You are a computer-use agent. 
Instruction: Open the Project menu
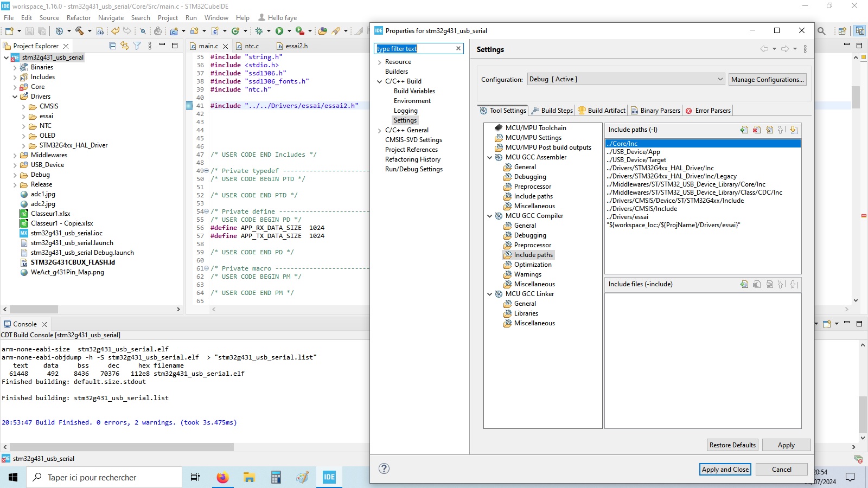(168, 17)
